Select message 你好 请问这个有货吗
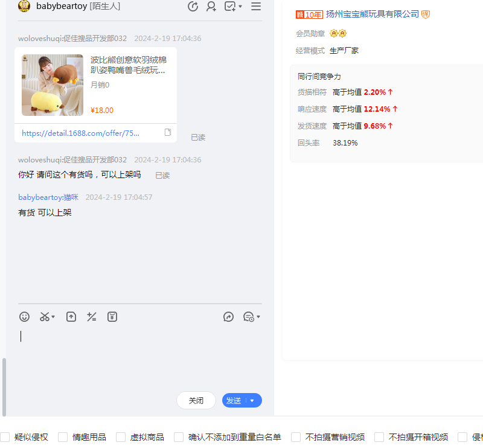 click(x=80, y=174)
